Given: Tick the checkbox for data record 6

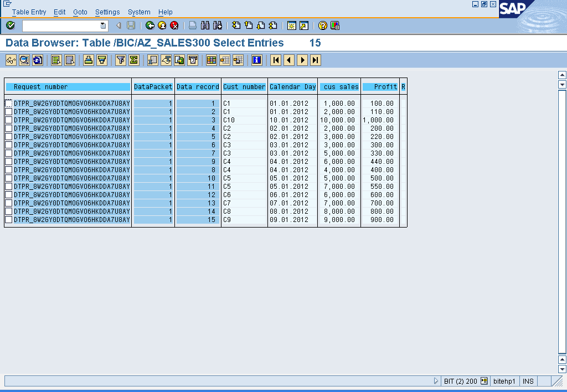Looking at the screenshot, I should coord(9,145).
